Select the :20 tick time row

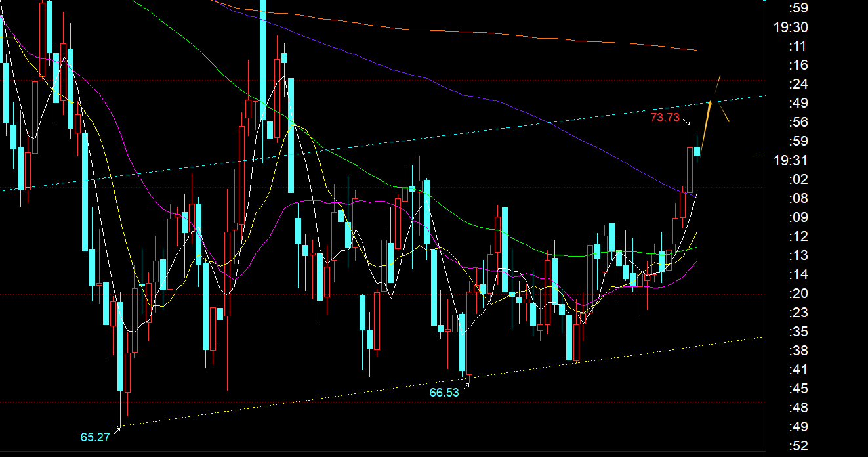[x=798, y=294]
